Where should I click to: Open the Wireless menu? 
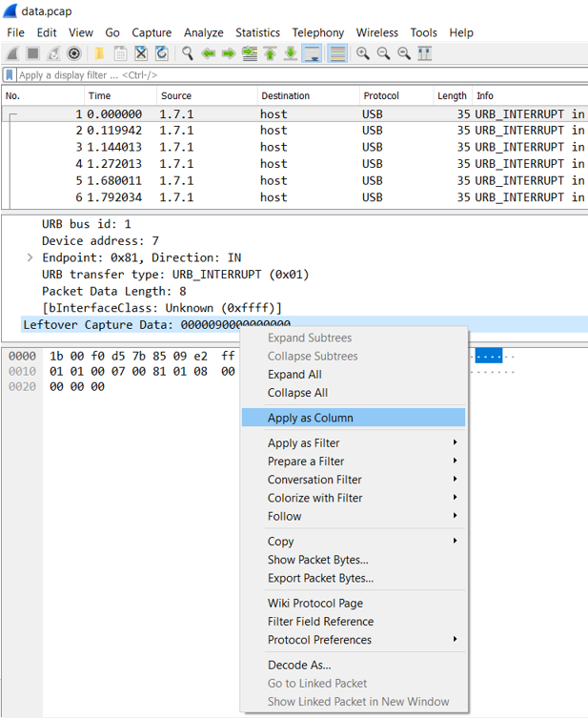[x=377, y=33]
